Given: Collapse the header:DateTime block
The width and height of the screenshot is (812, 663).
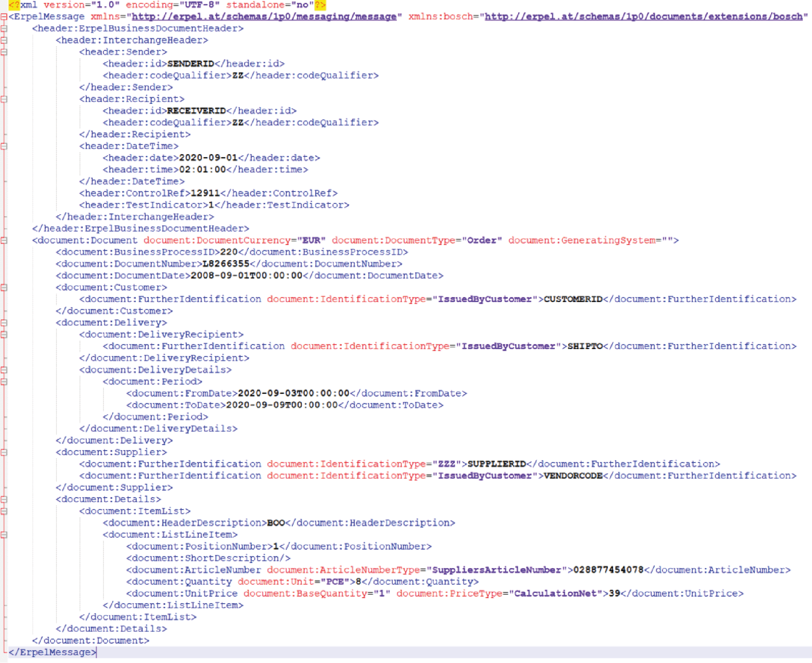Looking at the screenshot, I should coord(4,146).
